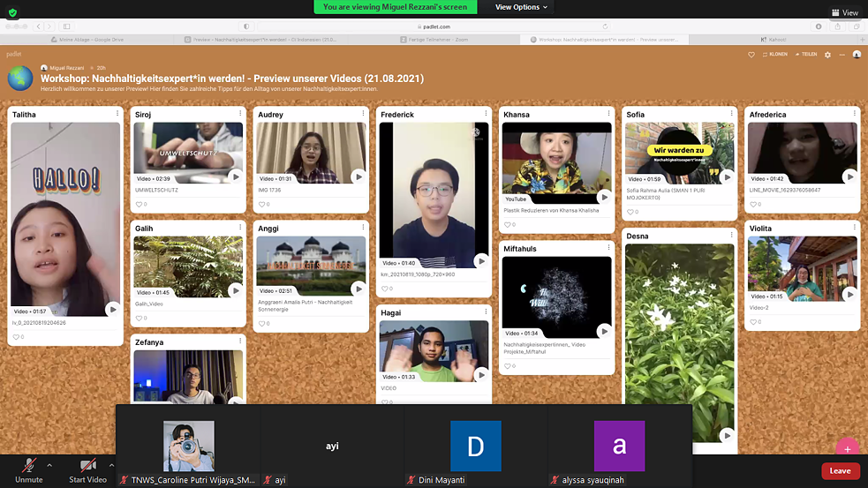Switch Zoom layout using View button

844,12
